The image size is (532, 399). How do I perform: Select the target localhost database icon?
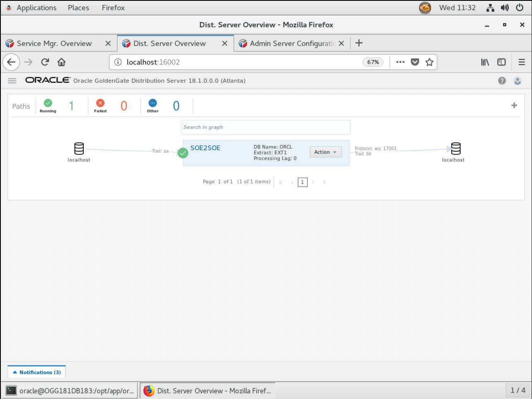(456, 148)
